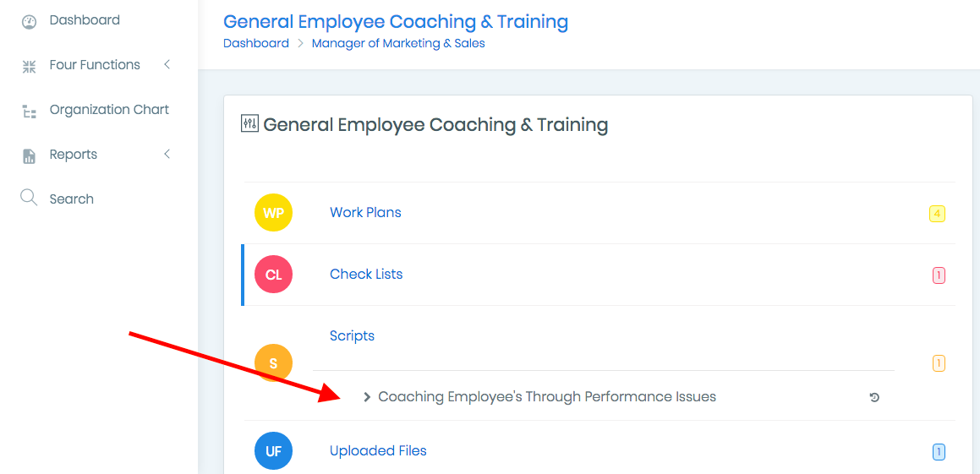The width and height of the screenshot is (980, 474).
Task: Click the yellow count badge on Work Plans
Action: (937, 214)
